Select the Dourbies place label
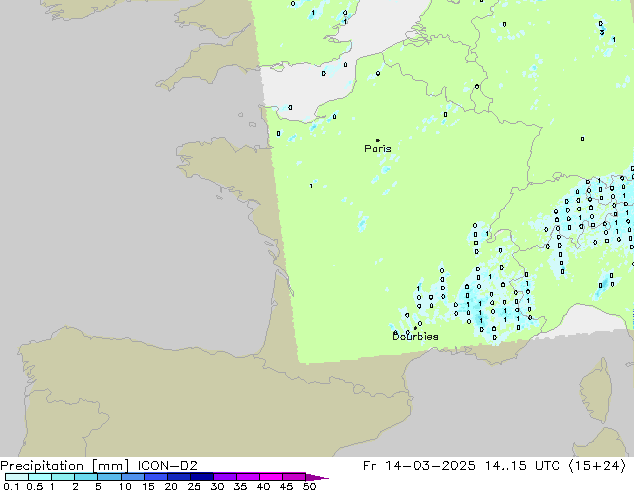 [415, 337]
